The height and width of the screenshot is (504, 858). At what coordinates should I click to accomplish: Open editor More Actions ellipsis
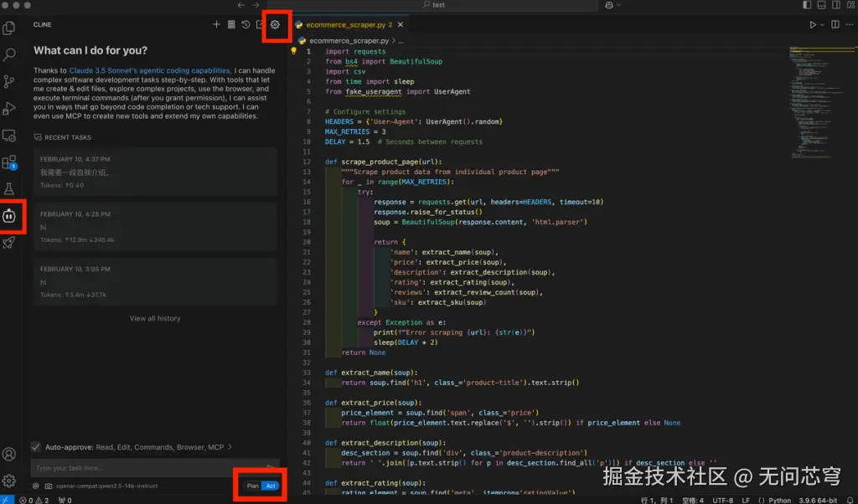coord(850,24)
